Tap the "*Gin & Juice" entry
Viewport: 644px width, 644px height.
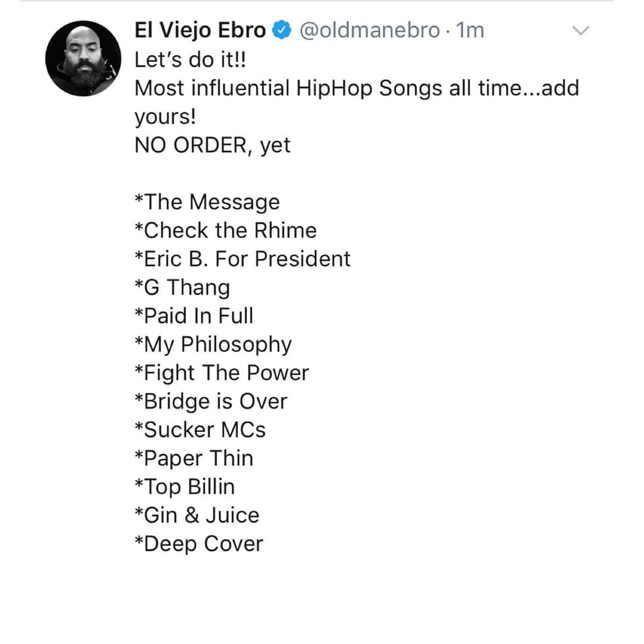coord(197,515)
